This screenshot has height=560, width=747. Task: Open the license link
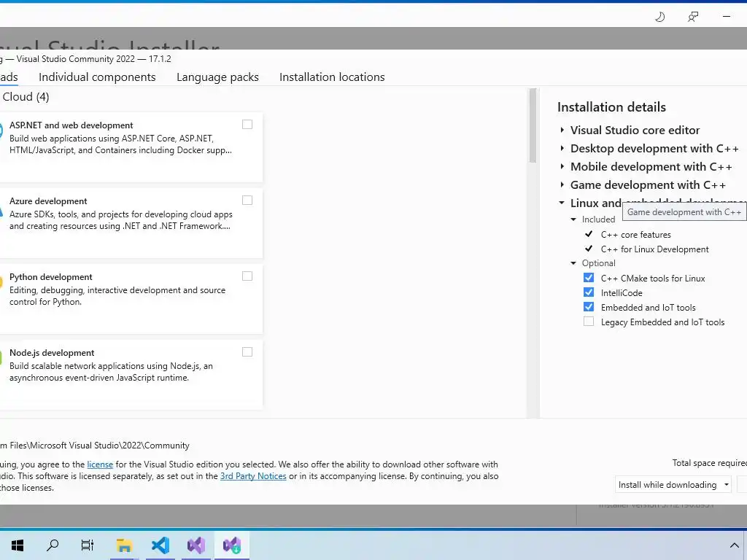[100, 464]
